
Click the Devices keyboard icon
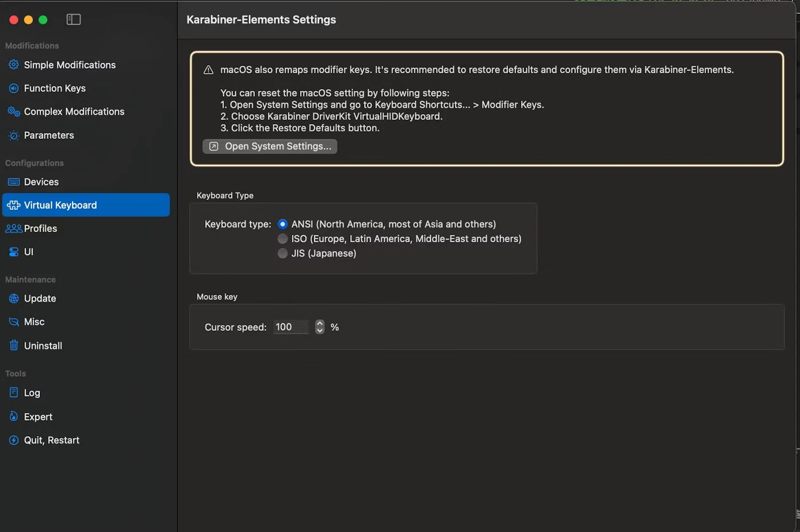pos(14,182)
